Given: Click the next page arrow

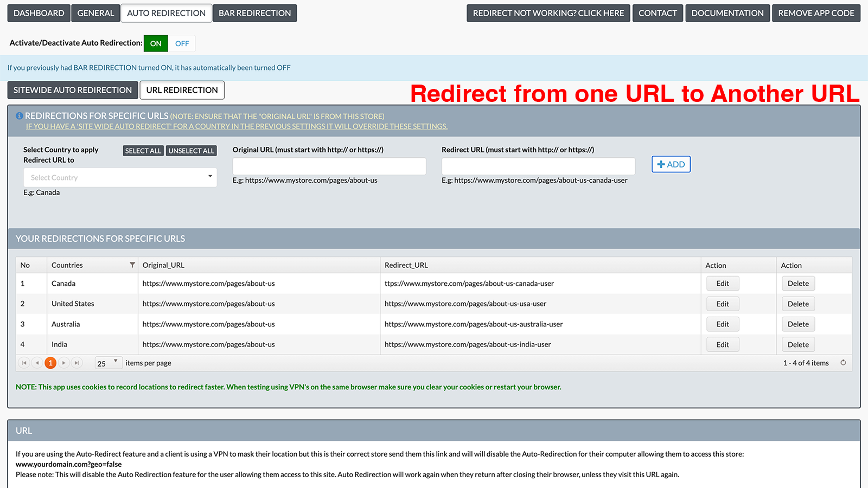Looking at the screenshot, I should 63,362.
